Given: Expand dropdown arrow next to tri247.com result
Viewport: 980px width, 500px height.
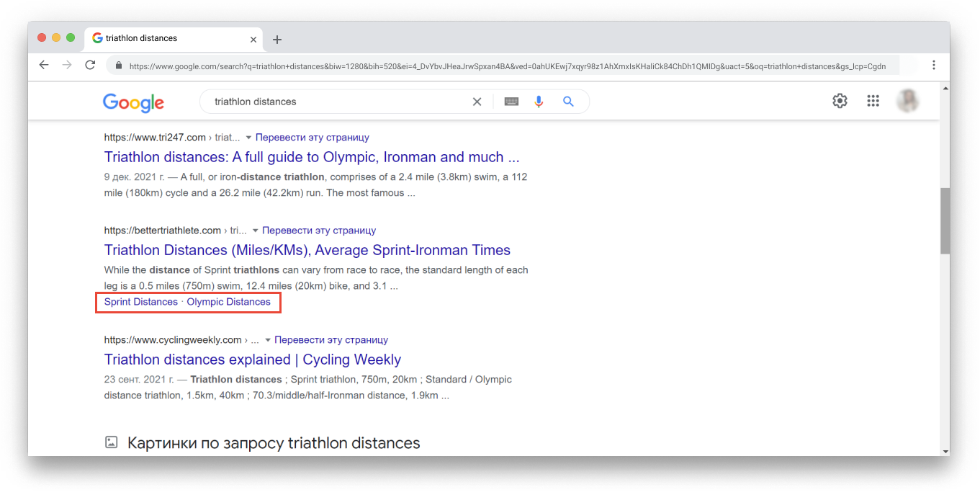Looking at the screenshot, I should point(248,137).
